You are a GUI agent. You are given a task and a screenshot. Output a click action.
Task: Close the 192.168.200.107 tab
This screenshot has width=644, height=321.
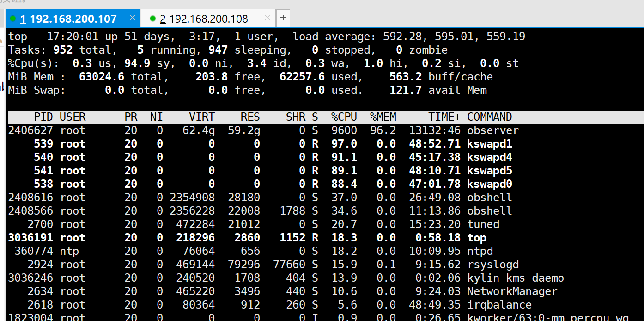(x=132, y=18)
